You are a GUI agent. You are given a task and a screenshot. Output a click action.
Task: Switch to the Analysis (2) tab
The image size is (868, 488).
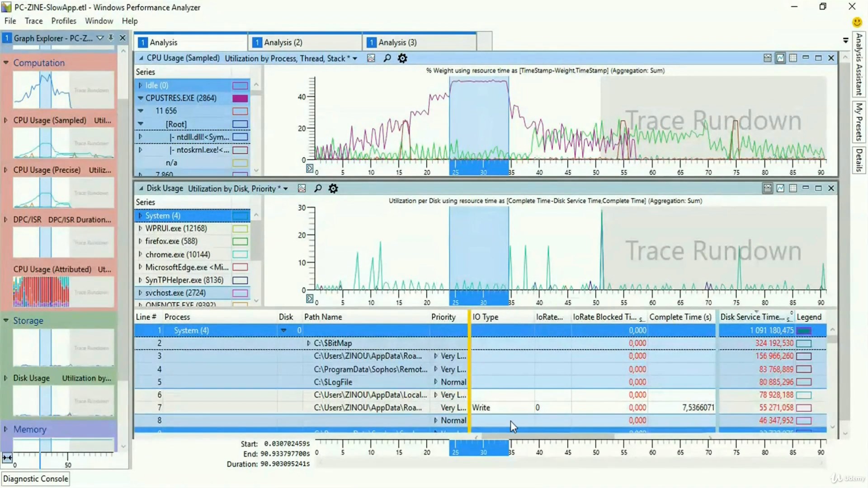(283, 42)
